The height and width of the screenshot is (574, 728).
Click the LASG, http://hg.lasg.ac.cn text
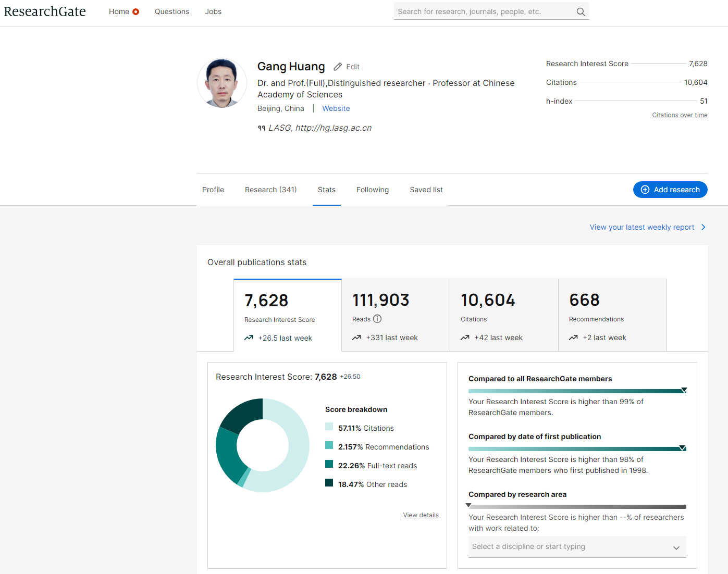[x=320, y=128]
